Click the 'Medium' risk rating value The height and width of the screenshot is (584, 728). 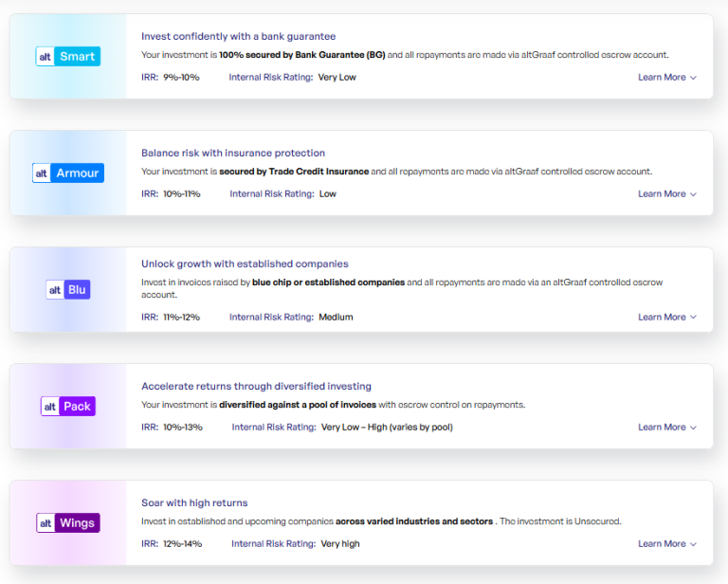(336, 317)
